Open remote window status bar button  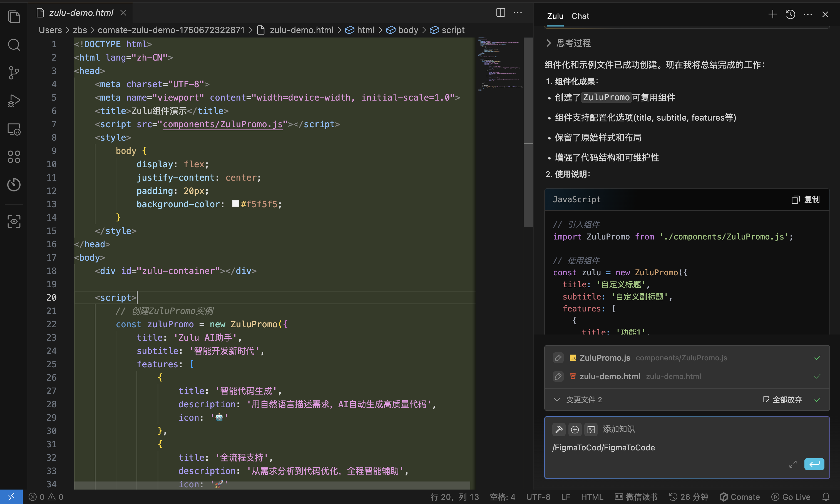(x=11, y=497)
